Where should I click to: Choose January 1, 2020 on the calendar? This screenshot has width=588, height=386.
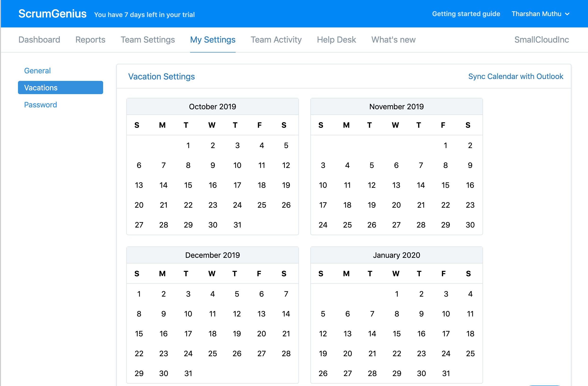[396, 294]
